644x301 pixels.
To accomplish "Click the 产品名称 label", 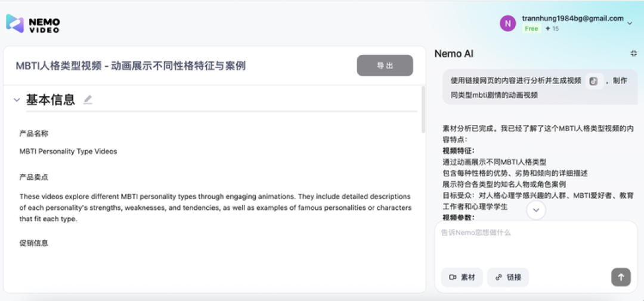I will [x=33, y=134].
